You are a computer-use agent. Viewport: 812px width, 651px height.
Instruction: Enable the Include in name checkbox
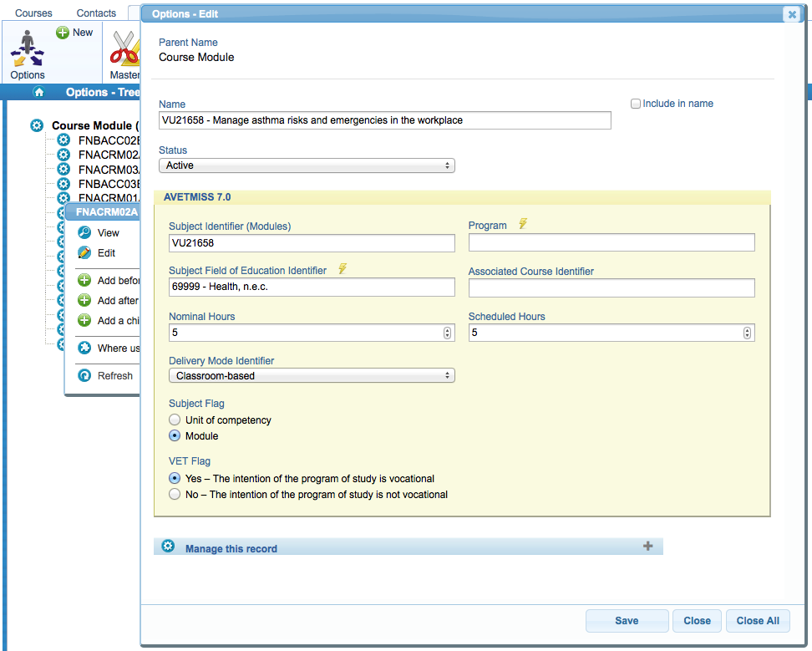pyautogui.click(x=636, y=104)
